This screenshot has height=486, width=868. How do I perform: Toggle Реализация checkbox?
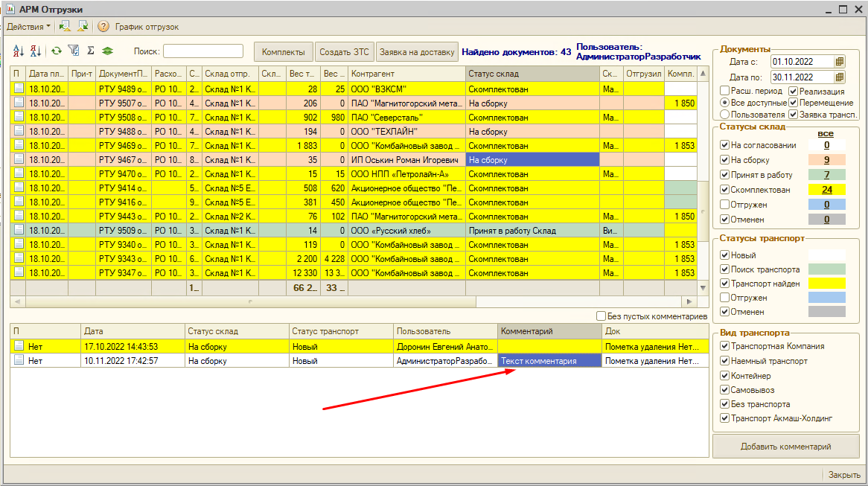point(793,91)
